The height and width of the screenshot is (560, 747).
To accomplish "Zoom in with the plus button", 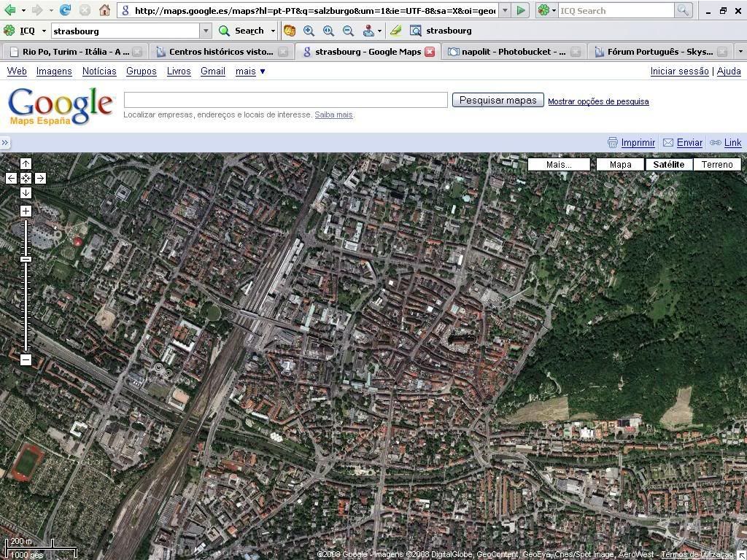I will pos(26,211).
